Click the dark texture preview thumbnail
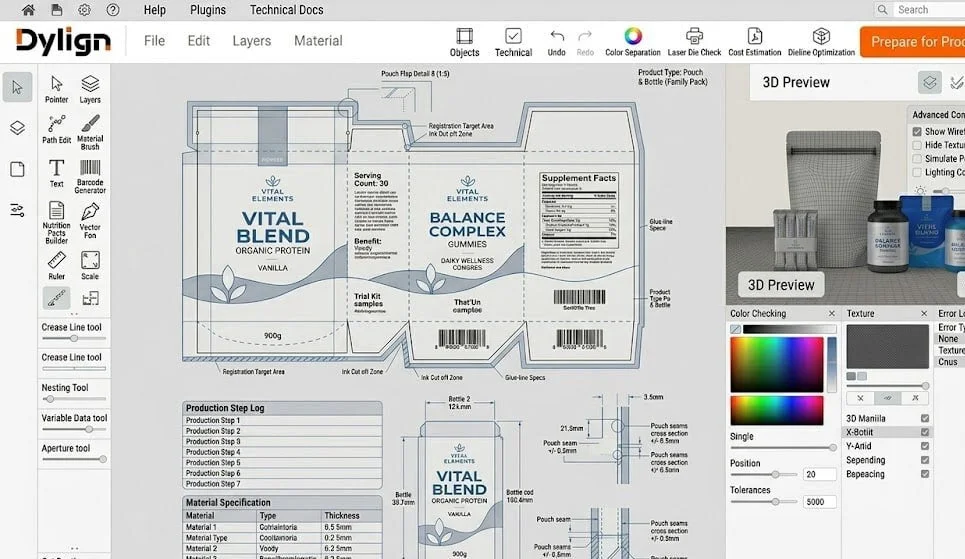 887,346
